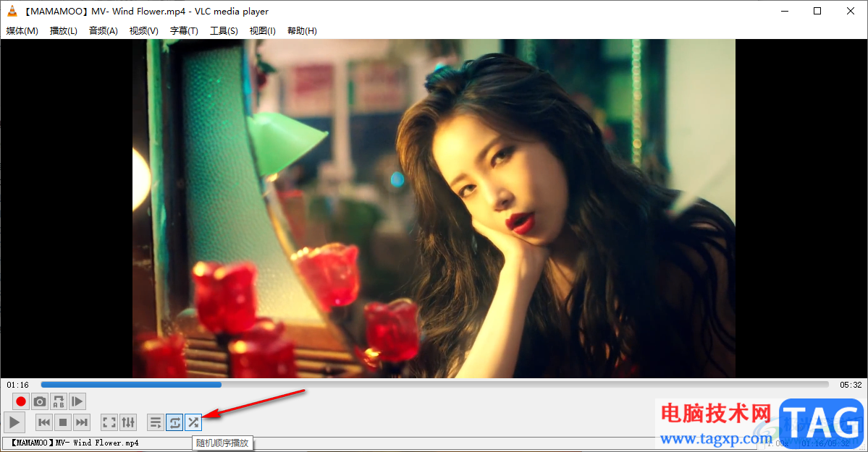Advance frame by frame
The width and height of the screenshot is (868, 452).
point(77,401)
